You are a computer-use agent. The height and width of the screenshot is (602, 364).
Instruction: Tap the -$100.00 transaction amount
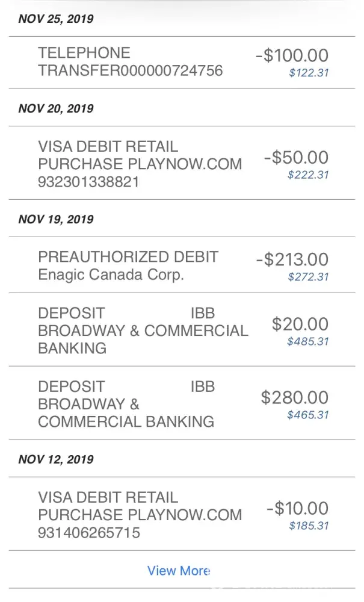click(x=292, y=55)
